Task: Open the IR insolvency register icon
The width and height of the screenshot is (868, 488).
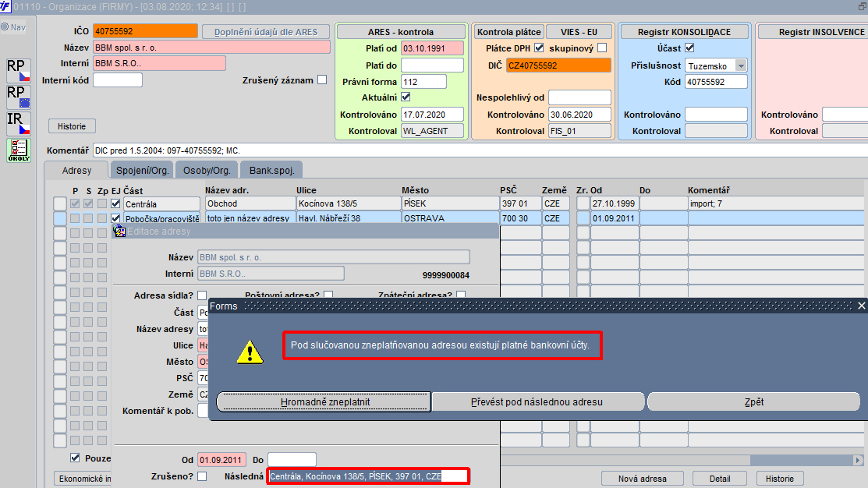Action: click(x=18, y=123)
